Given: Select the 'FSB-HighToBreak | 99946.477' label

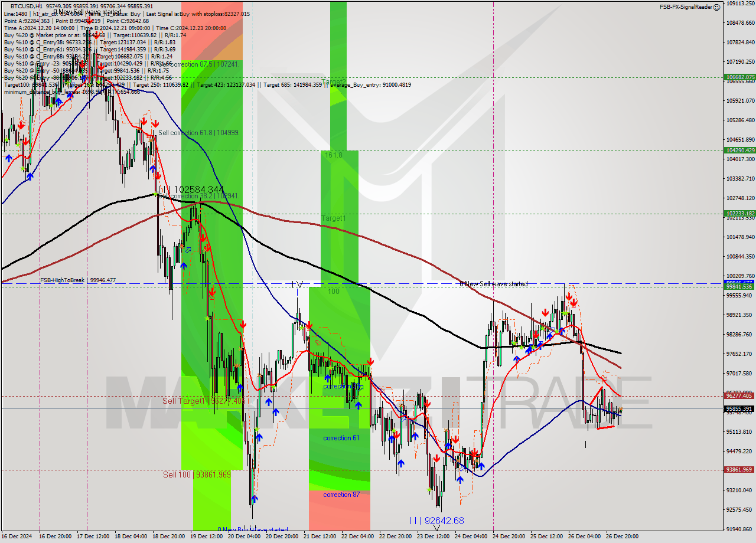Looking at the screenshot, I should coord(78,280).
